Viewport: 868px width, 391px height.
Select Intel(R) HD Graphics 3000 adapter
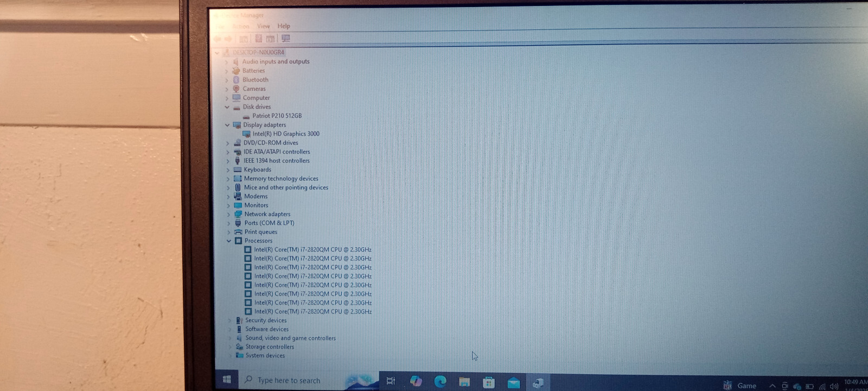(286, 134)
